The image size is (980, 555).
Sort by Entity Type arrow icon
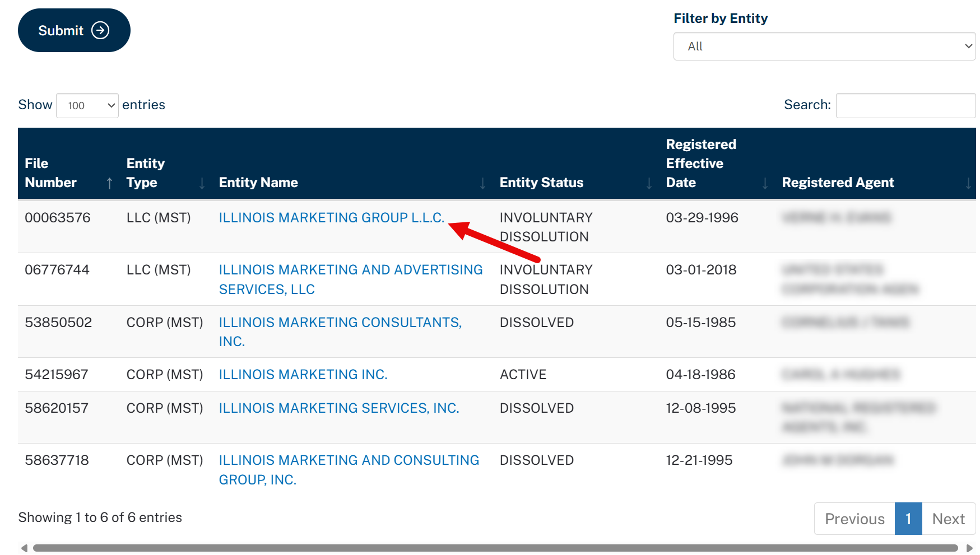point(202,183)
